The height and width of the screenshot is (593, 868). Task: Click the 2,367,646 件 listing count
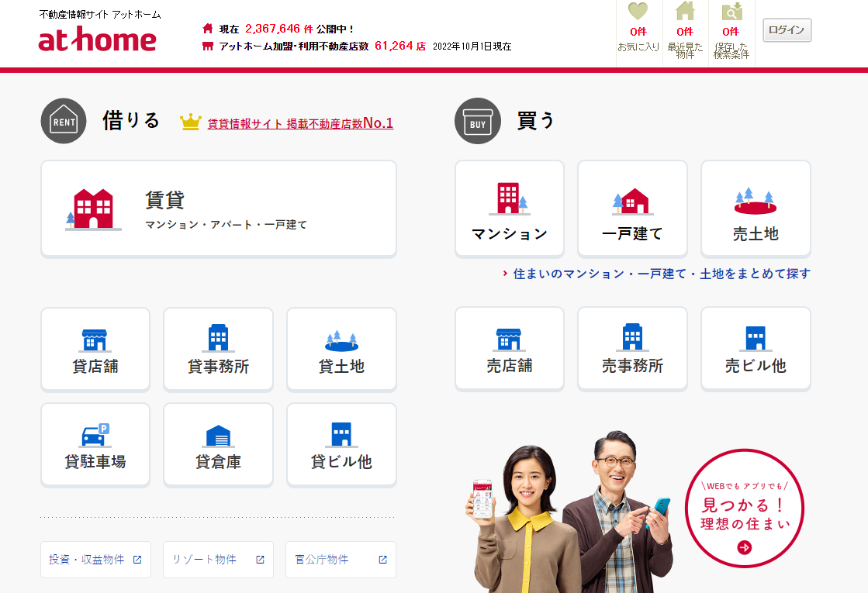click(278, 29)
